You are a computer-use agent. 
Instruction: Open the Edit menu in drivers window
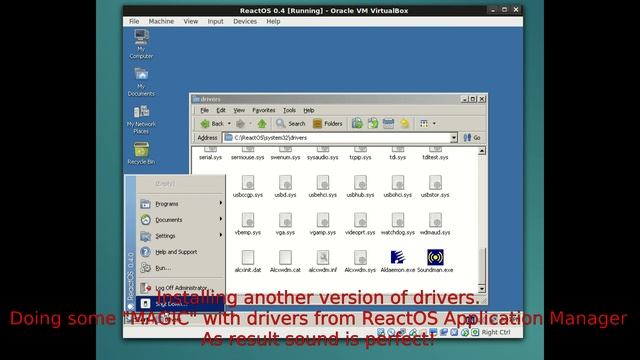(x=221, y=110)
